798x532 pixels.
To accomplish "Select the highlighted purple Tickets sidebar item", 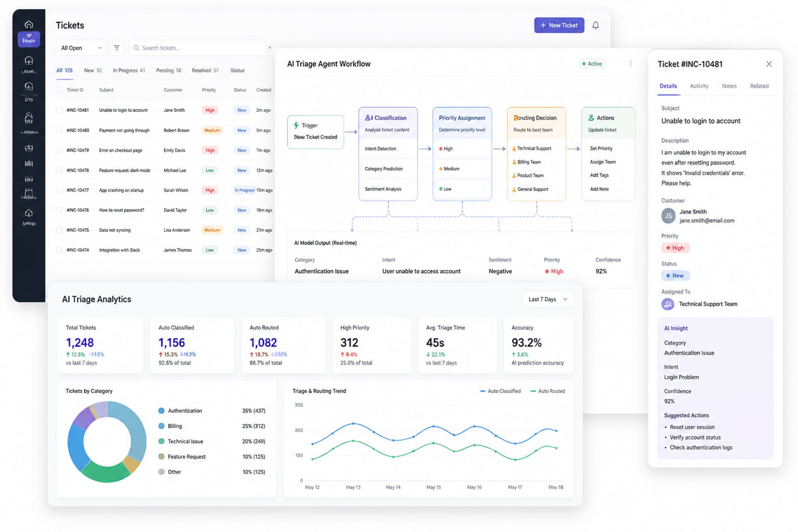I will point(29,39).
